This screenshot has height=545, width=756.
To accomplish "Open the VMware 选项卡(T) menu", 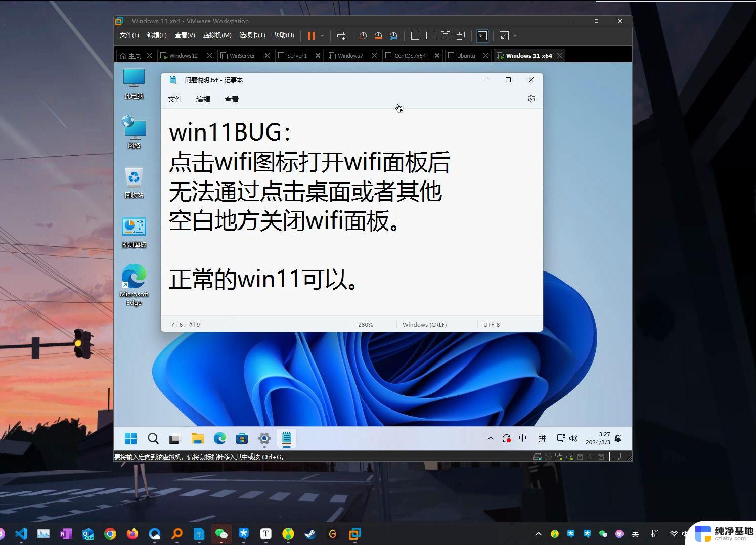I will click(252, 35).
